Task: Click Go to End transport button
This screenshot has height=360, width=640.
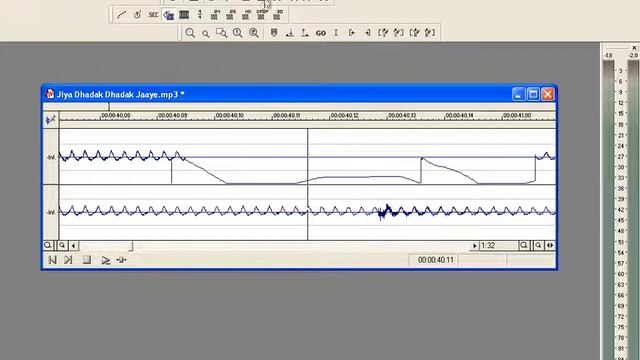Action: [68, 260]
